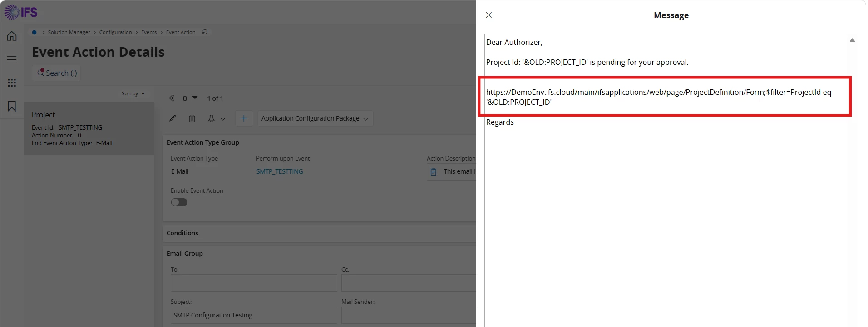Screen dimensions: 868x327
Task: Click Solution Manager breadcrumb
Action: pyautogui.click(x=69, y=32)
